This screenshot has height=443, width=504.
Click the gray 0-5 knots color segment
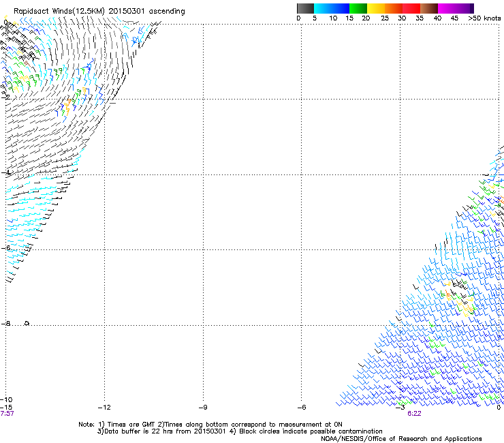(305, 8)
